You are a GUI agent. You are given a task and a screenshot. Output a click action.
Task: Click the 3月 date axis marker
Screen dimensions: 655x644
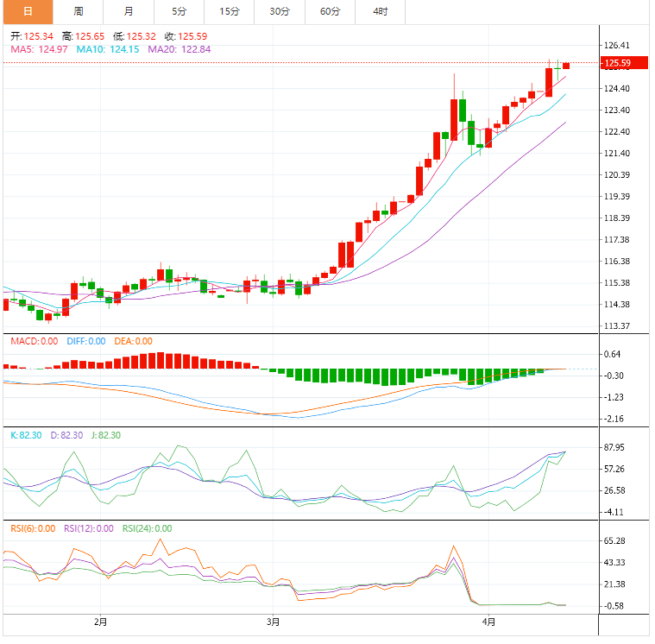(273, 621)
